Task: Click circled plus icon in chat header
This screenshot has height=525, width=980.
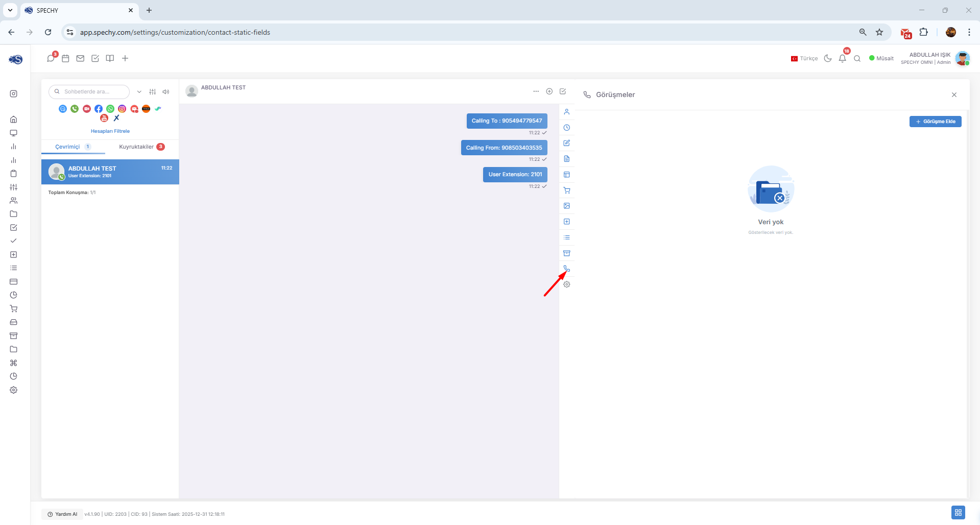Action: click(x=549, y=91)
